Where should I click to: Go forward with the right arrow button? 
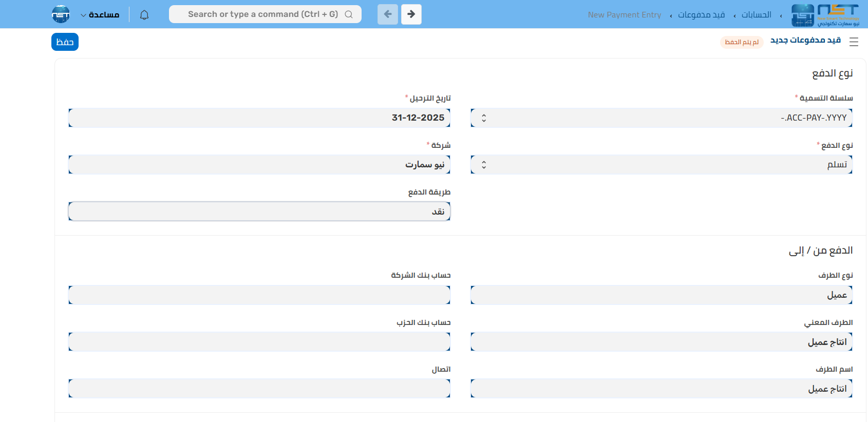point(411,14)
